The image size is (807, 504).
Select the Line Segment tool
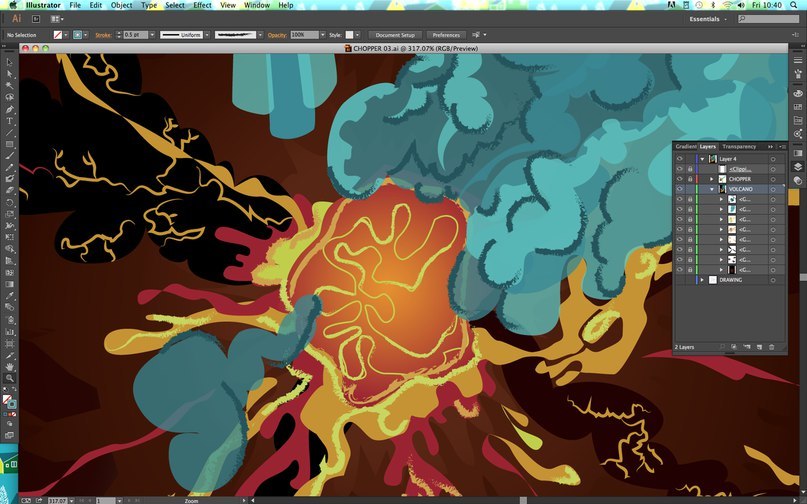pos(9,133)
